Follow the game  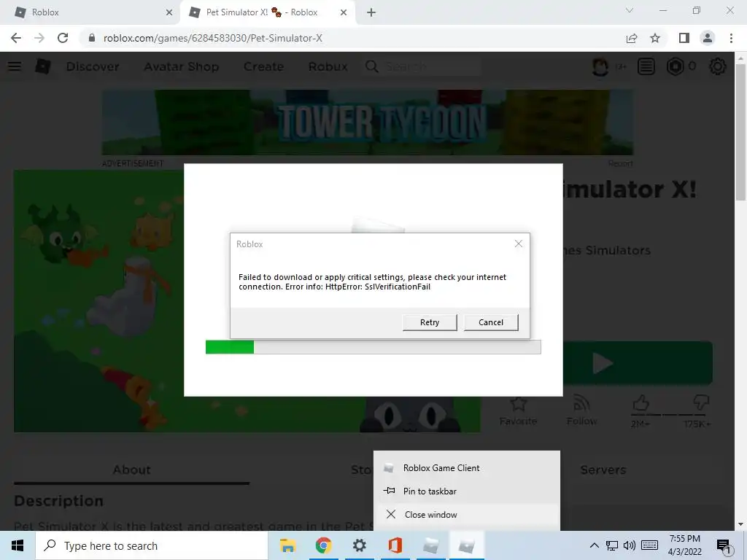point(581,411)
